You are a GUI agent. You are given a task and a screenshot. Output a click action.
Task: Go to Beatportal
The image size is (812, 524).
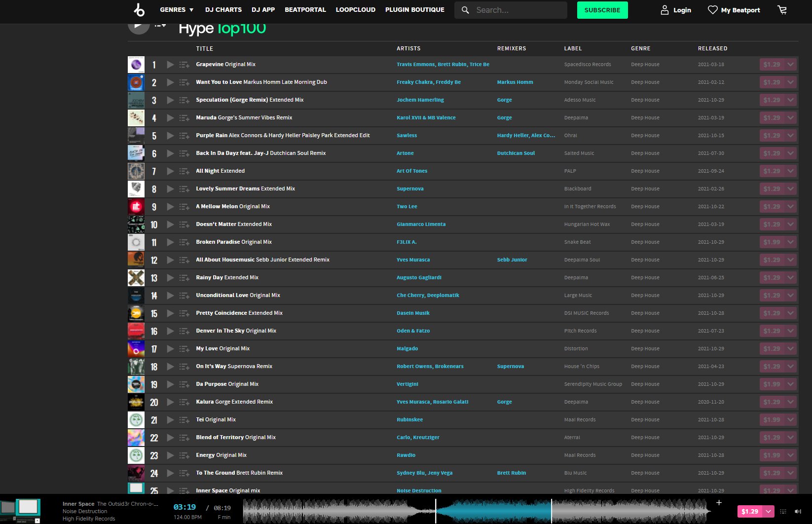pyautogui.click(x=305, y=10)
